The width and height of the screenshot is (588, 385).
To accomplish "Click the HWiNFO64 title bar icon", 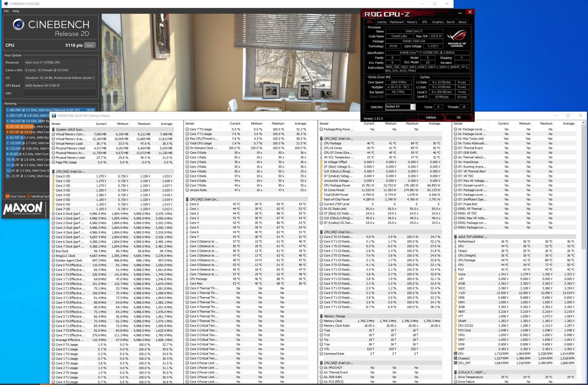I will point(54,116).
